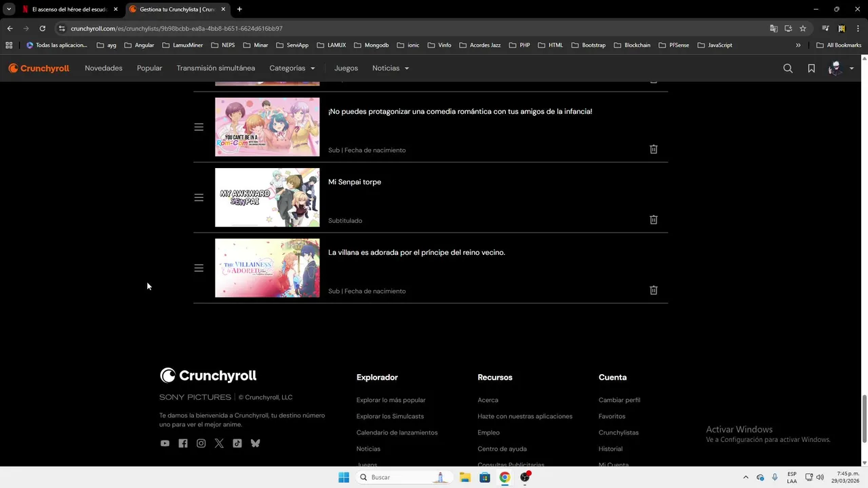This screenshot has width=868, height=488.
Task: Delete the comedia romántica entry
Action: (654, 149)
